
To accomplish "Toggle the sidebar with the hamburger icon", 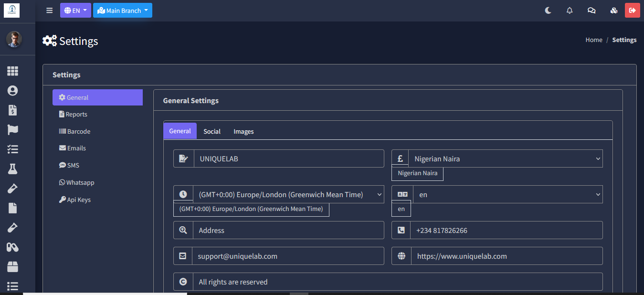I will click(x=50, y=11).
